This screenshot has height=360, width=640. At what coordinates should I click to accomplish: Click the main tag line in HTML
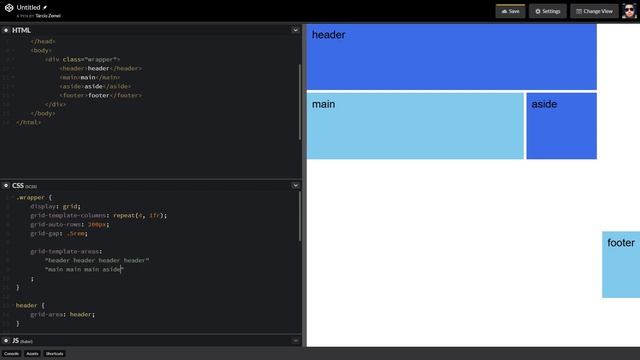[x=90, y=77]
